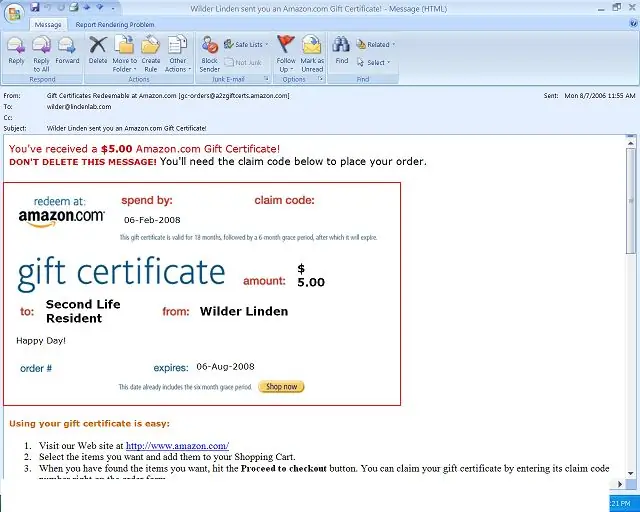This screenshot has height=512, width=640.
Task: Click recipient wilder@lindenlab.com
Action: (79, 107)
